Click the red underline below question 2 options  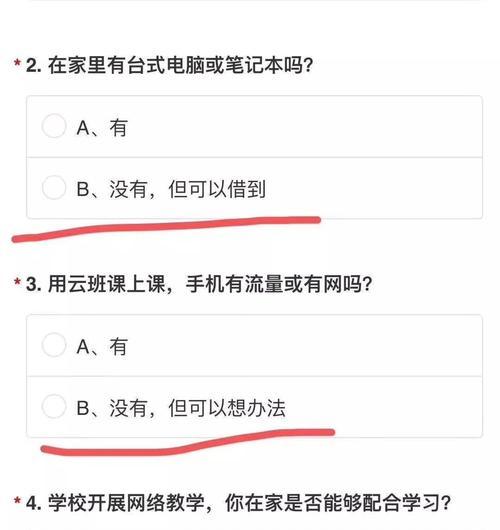166,229
